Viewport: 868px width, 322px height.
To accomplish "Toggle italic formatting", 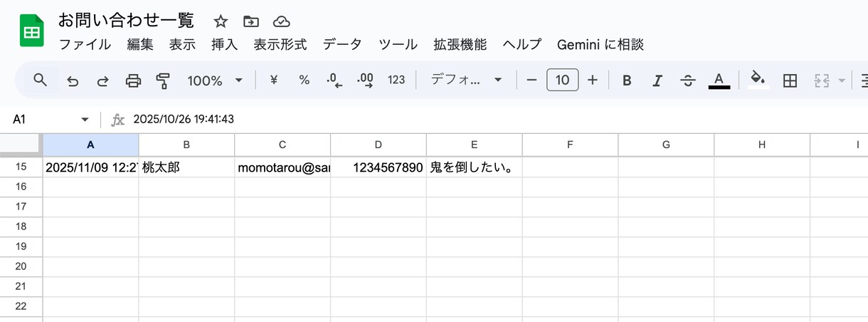I will click(x=657, y=80).
